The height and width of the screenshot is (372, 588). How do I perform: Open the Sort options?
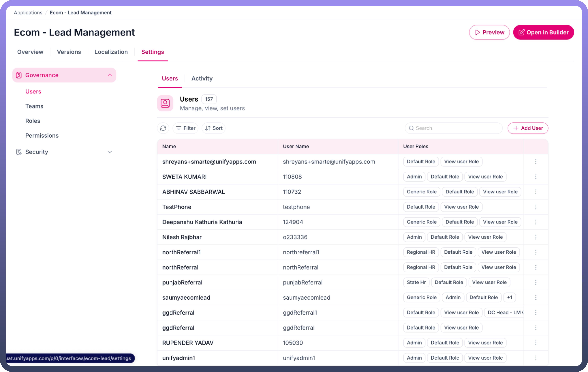click(214, 128)
